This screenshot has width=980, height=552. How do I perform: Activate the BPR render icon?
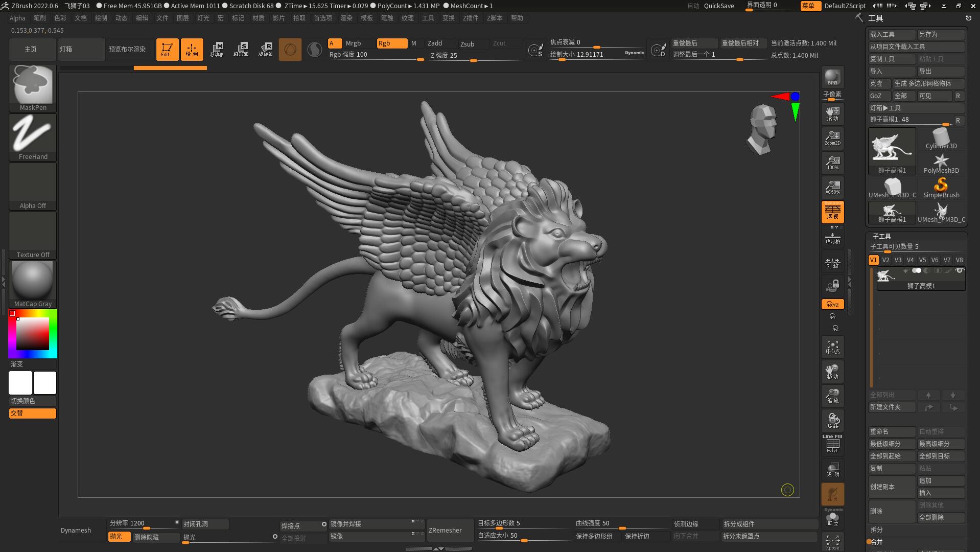[x=832, y=78]
